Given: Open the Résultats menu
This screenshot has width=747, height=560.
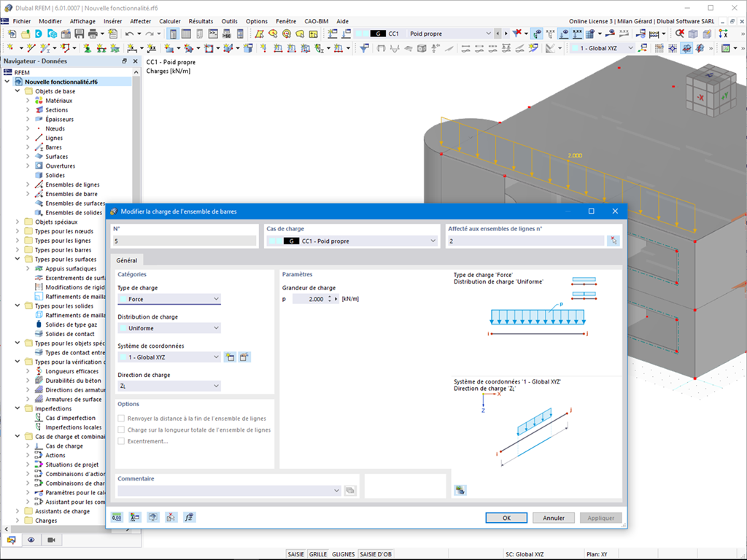Looking at the screenshot, I should coord(201,21).
